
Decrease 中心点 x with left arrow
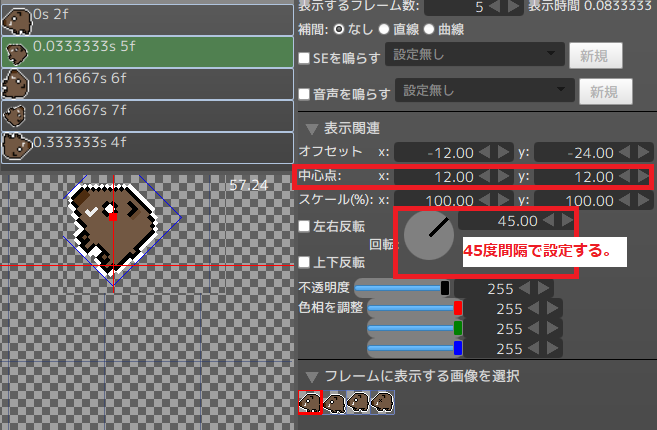[485, 176]
